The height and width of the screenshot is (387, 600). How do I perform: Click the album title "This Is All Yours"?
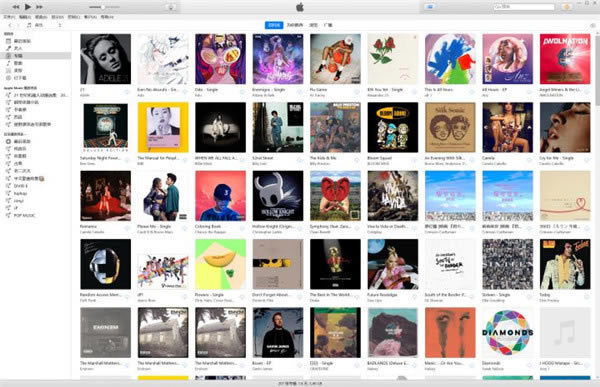pyautogui.click(x=439, y=90)
